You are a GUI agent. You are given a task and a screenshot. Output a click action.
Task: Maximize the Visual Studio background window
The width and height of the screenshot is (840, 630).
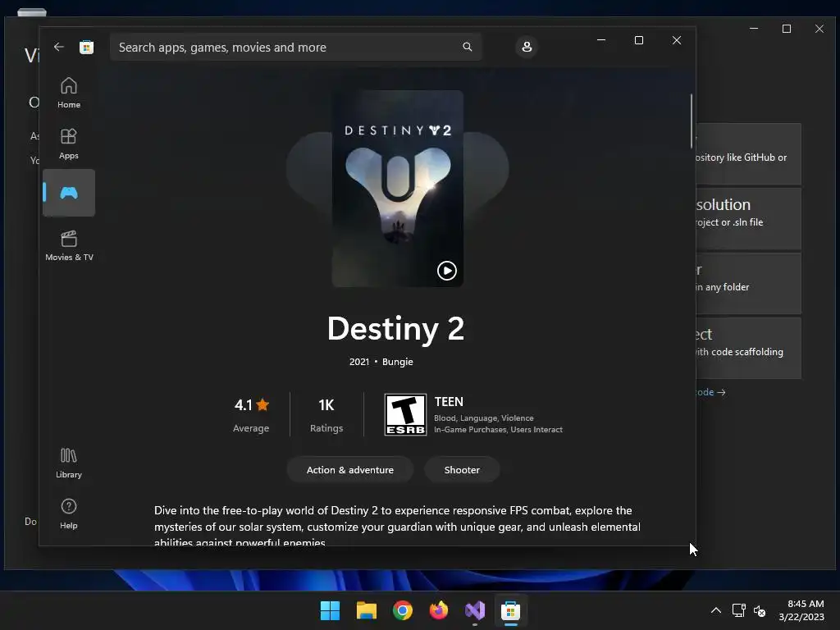[787, 29]
